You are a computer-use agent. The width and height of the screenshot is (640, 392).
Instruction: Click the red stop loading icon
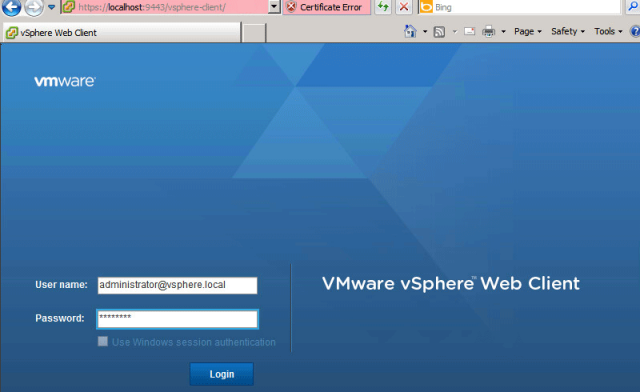404,7
